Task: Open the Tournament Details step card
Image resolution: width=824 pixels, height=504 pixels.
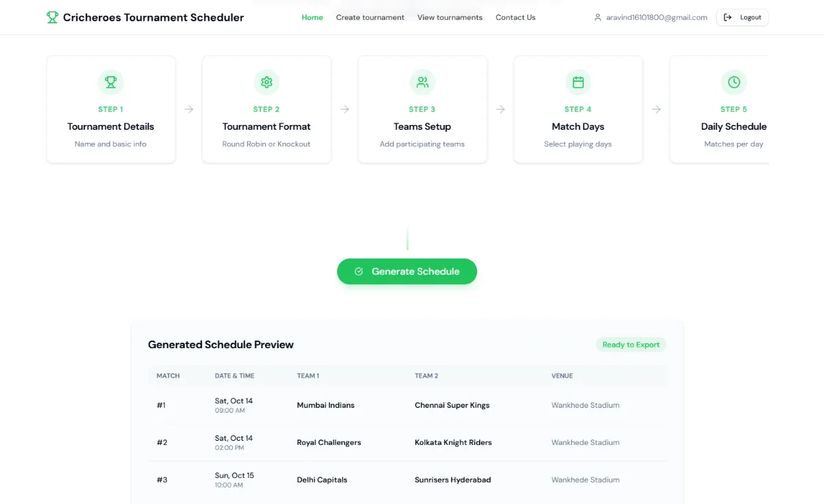Action: (111, 109)
